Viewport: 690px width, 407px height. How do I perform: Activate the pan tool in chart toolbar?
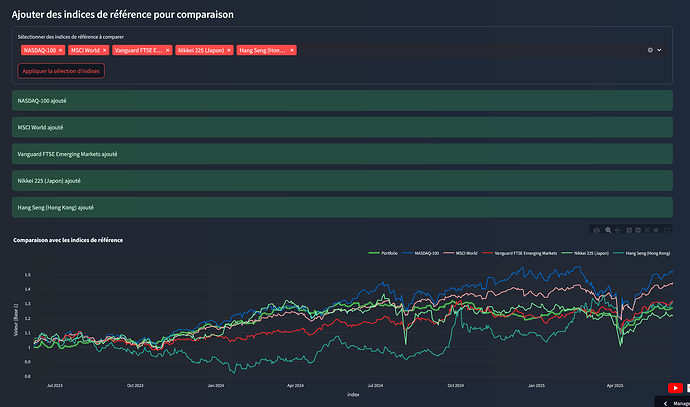(617, 230)
